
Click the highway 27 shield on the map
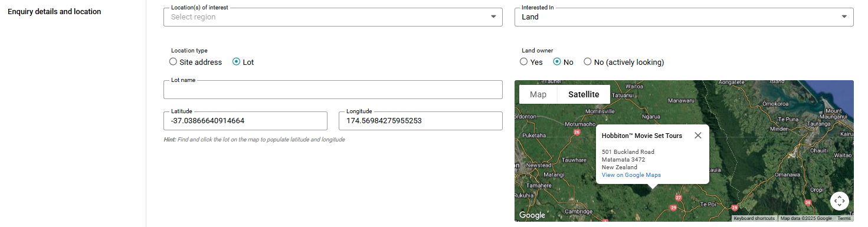coord(679,198)
